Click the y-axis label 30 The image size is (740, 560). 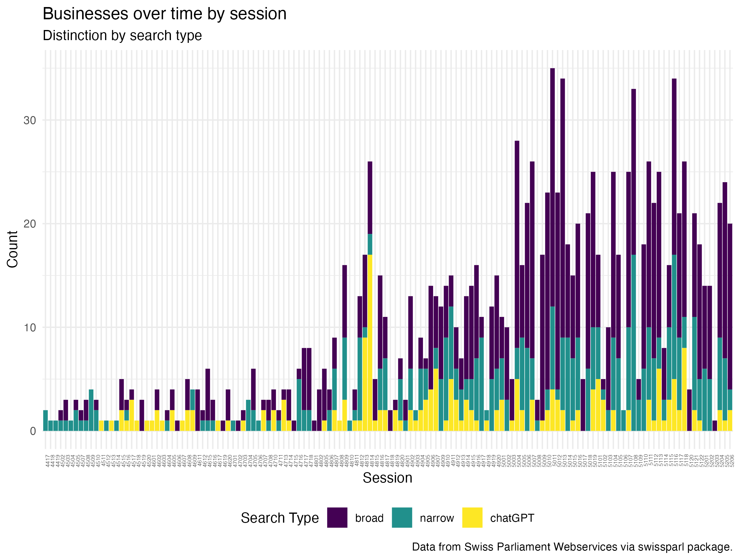[29, 120]
